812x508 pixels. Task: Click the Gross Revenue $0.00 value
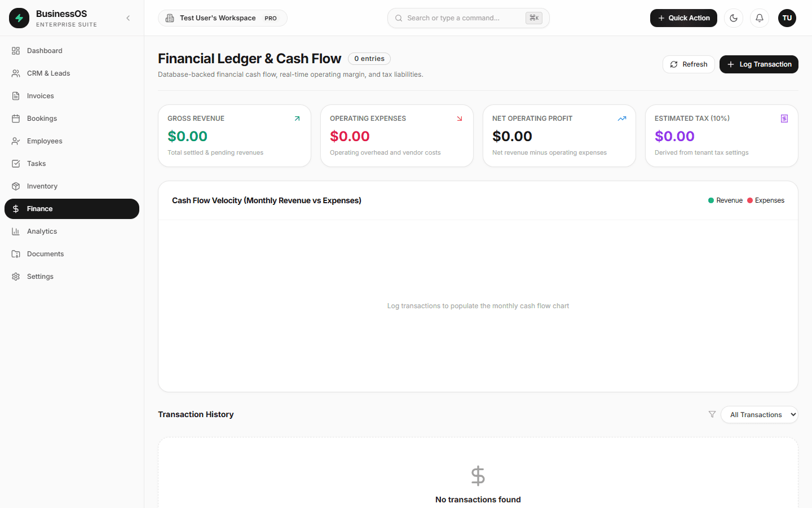tap(188, 136)
